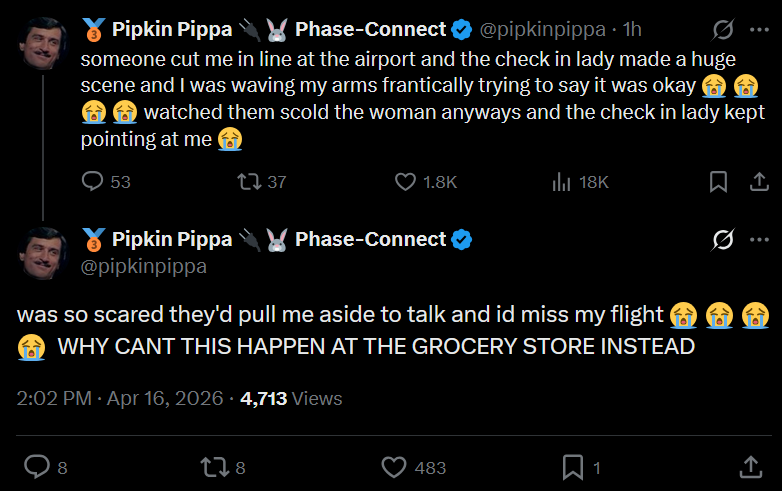Open the @pipkinpippa handle under second name

[x=144, y=266]
